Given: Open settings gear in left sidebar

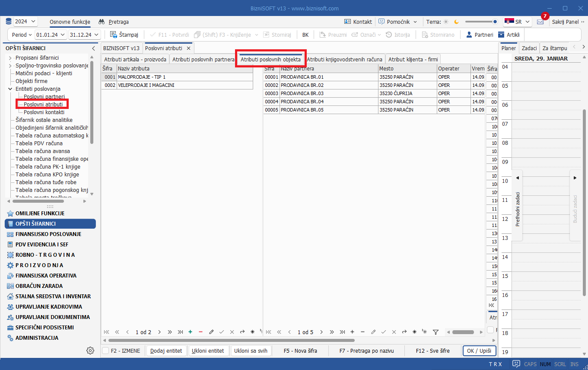Looking at the screenshot, I should pyautogui.click(x=90, y=351).
